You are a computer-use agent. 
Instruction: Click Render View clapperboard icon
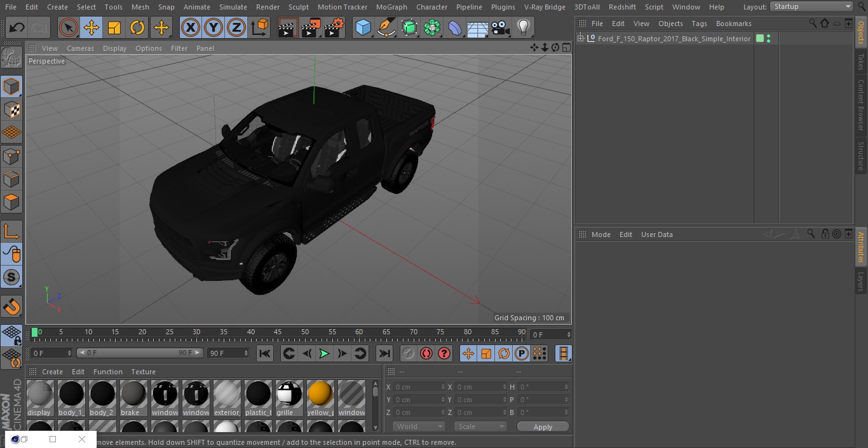[x=288, y=27]
